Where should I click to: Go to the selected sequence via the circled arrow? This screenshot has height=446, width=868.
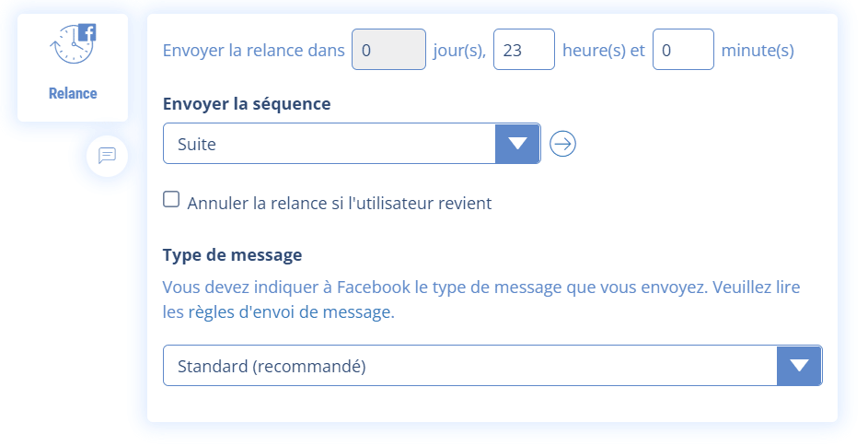coord(562,144)
